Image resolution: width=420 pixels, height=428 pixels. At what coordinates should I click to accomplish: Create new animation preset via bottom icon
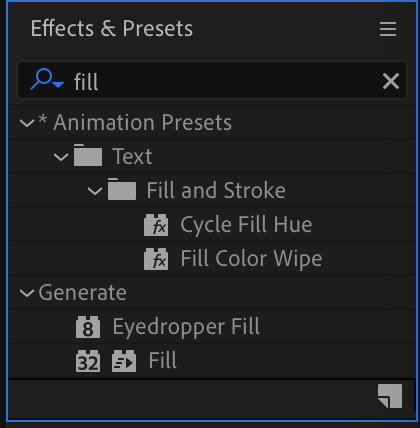[390, 396]
